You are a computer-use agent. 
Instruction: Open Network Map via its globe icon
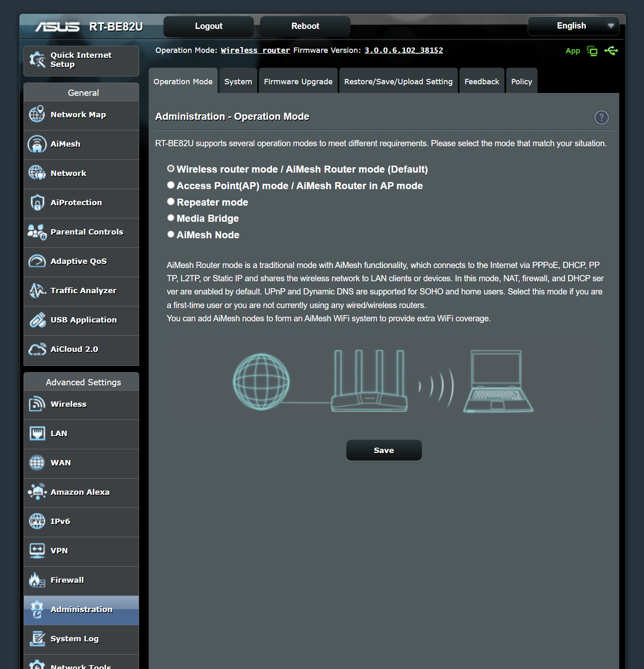click(37, 114)
